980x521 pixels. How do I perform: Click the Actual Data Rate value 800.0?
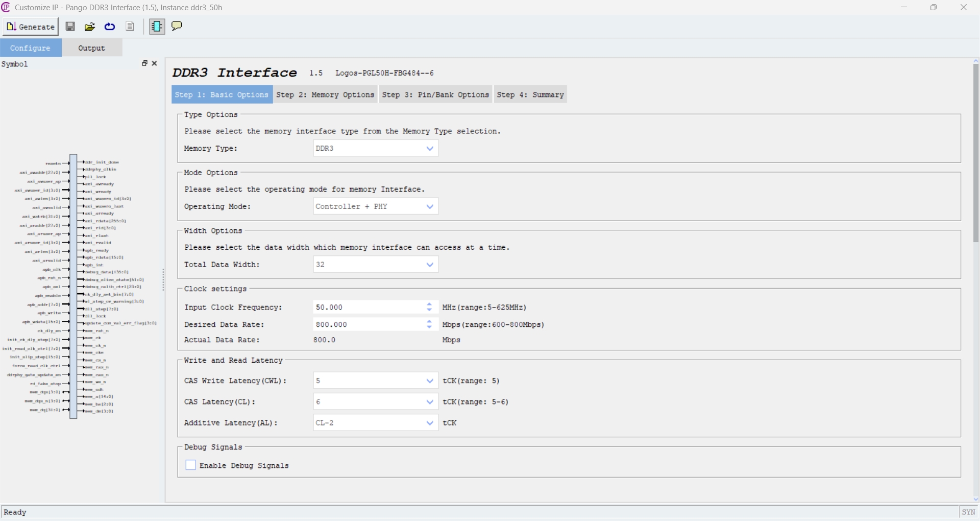point(325,340)
